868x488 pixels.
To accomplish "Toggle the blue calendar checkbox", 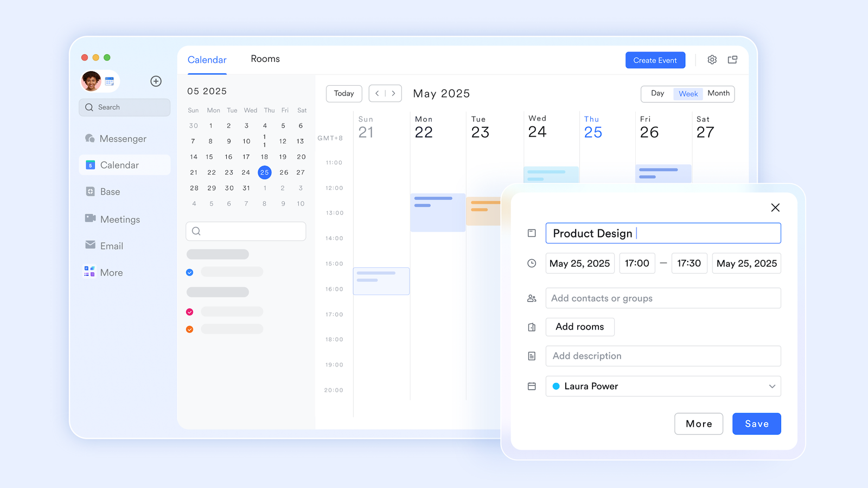I will [190, 272].
